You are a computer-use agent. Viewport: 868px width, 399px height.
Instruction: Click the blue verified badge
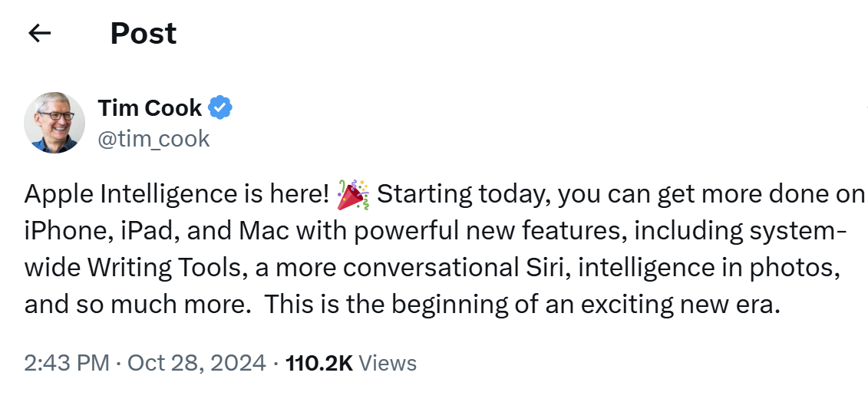[220, 108]
